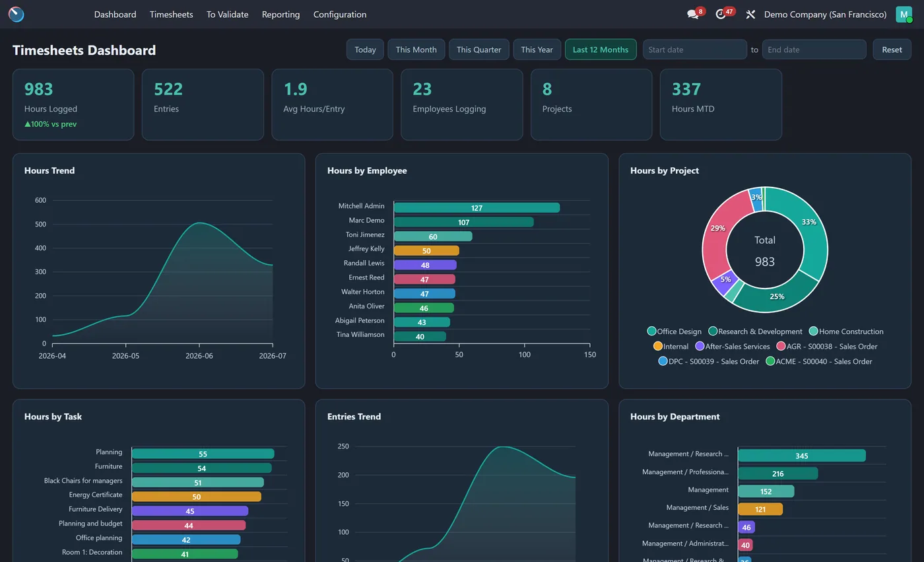This screenshot has width=924, height=562.
Task: Click Management department bar showing 152
Action: click(766, 491)
